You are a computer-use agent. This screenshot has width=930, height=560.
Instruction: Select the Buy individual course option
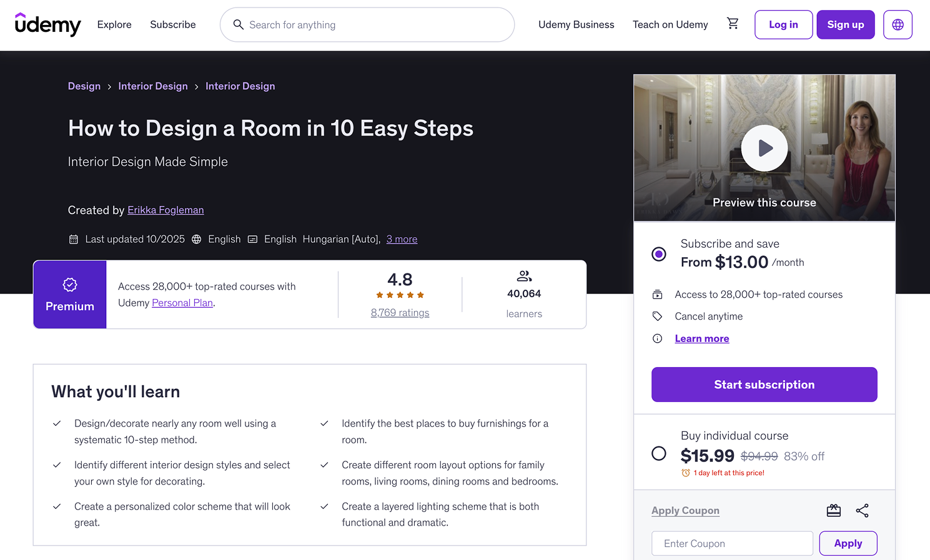coord(658,453)
